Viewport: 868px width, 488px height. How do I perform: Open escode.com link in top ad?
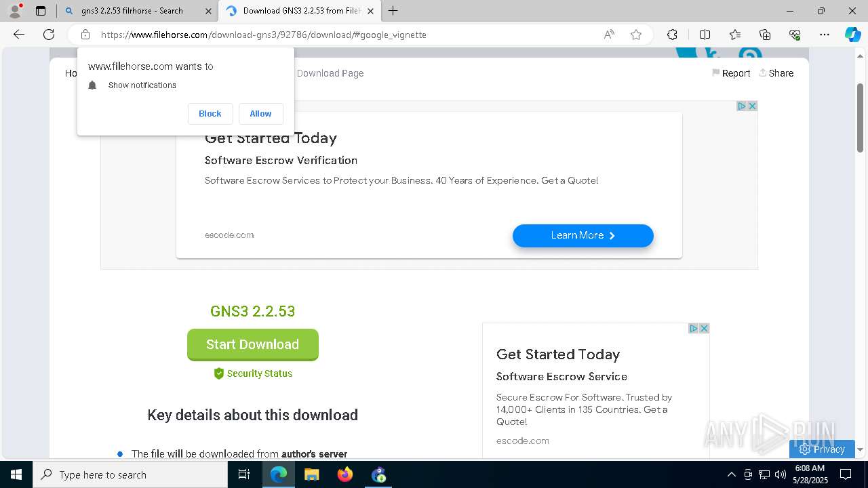pos(229,235)
